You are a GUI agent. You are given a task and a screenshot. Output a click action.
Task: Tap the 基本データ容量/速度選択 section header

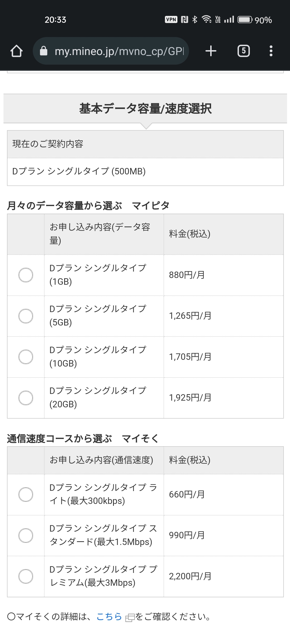click(145, 109)
